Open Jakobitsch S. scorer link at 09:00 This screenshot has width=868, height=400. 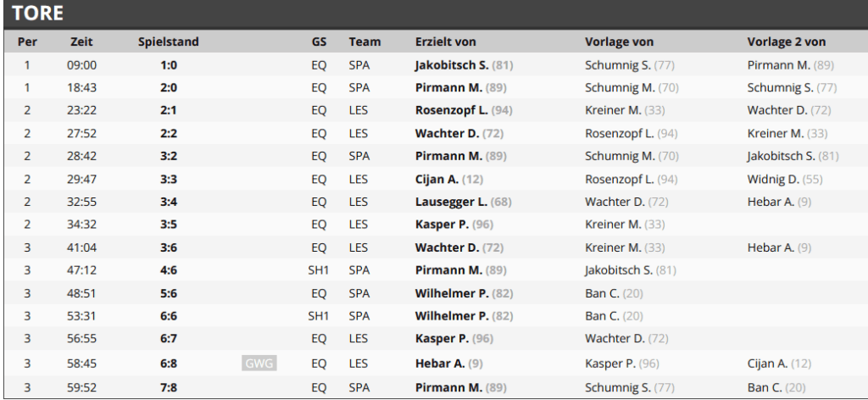(x=452, y=65)
